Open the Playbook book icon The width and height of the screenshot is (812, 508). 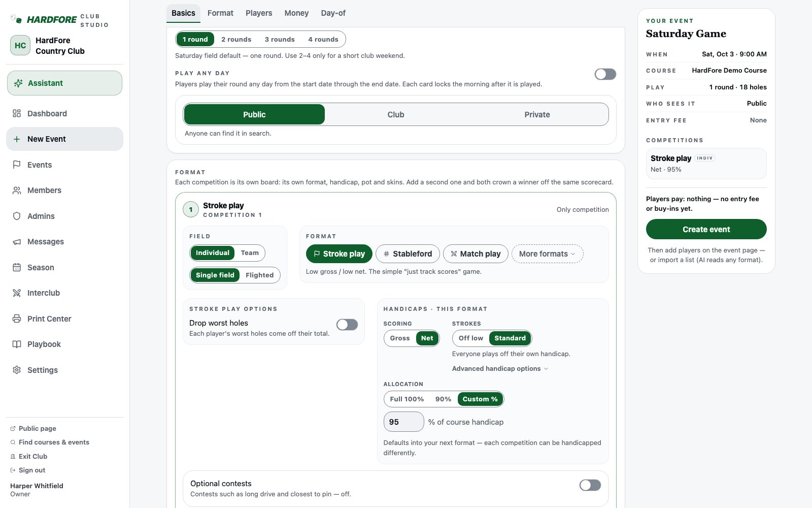[17, 344]
